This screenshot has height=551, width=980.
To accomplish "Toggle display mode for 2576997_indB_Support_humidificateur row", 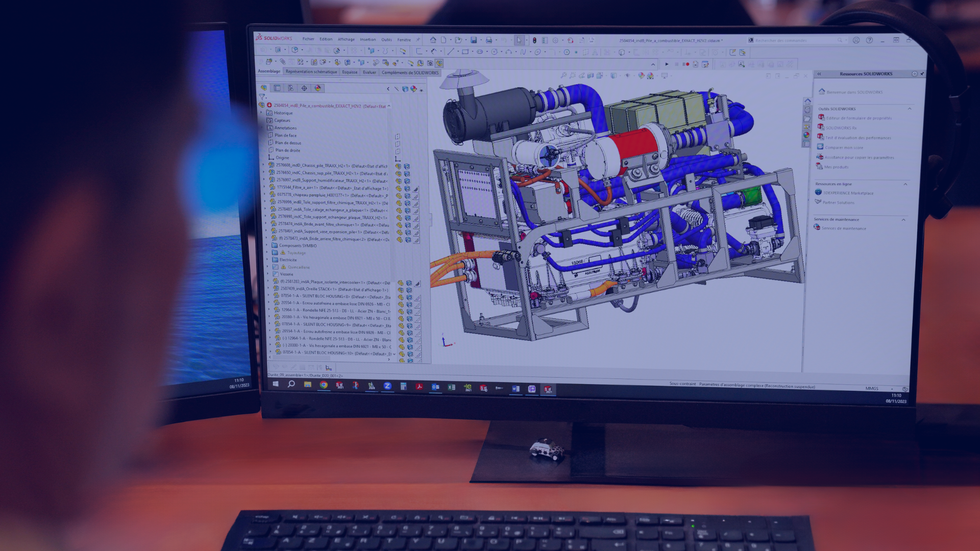I will coord(407,181).
